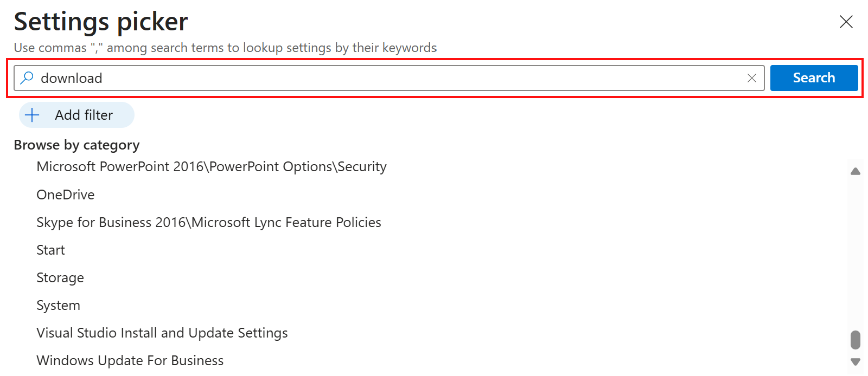Select the OneDrive category
The height and width of the screenshot is (376, 868).
[65, 195]
